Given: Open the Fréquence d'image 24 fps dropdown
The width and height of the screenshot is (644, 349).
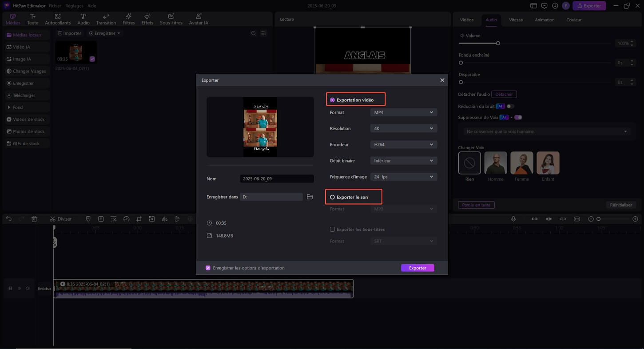Looking at the screenshot, I should (x=404, y=177).
